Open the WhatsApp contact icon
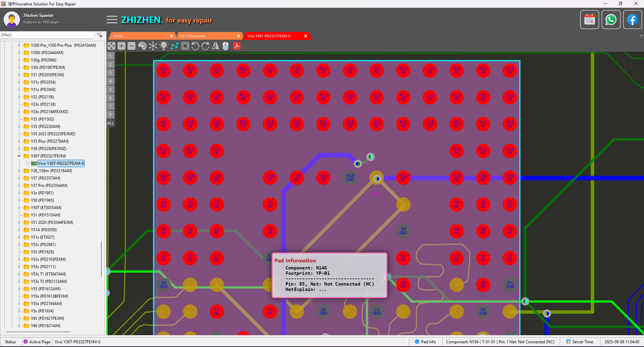This screenshot has width=644, height=347. [x=611, y=20]
